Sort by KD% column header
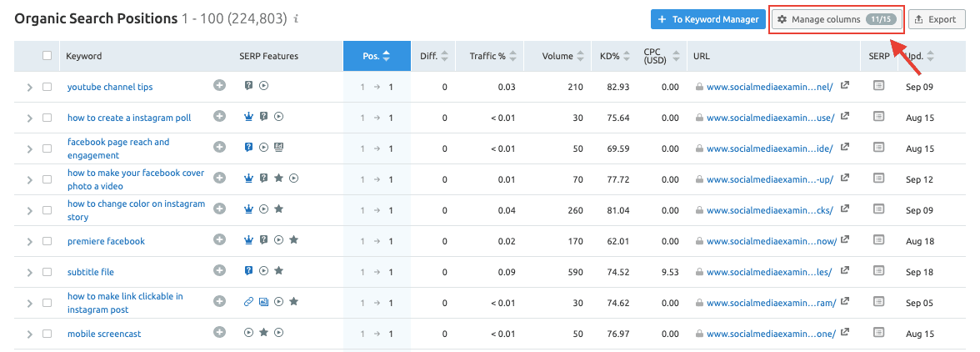Image resolution: width=980 pixels, height=352 pixels. coord(614,56)
